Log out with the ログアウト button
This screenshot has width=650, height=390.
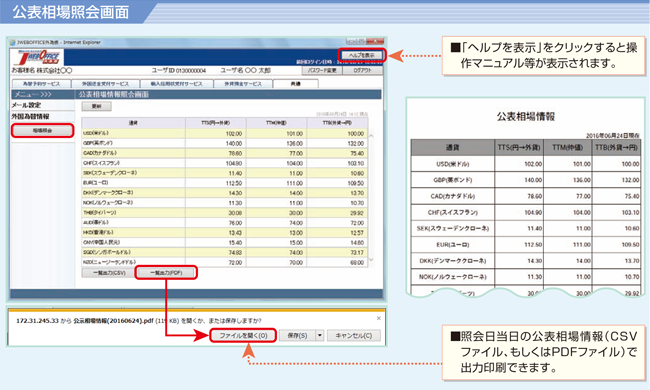[x=362, y=70]
